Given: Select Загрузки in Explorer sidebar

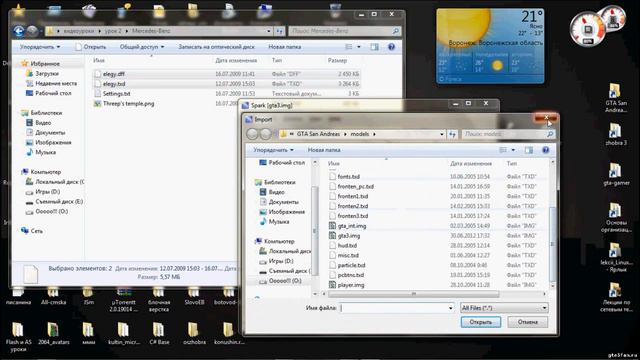Looking at the screenshot, I should coord(42,74).
